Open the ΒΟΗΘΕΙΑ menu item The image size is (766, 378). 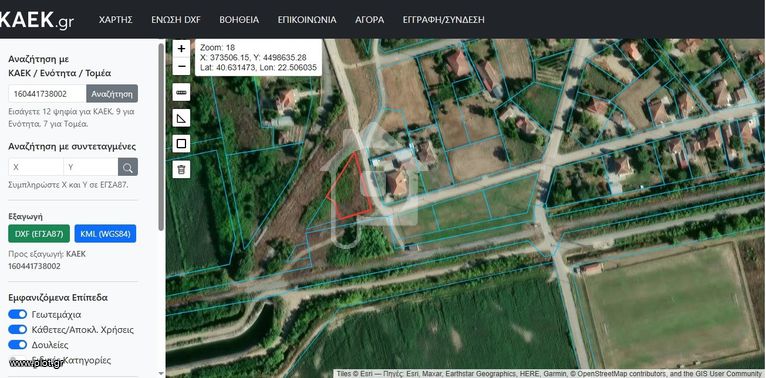click(x=239, y=20)
